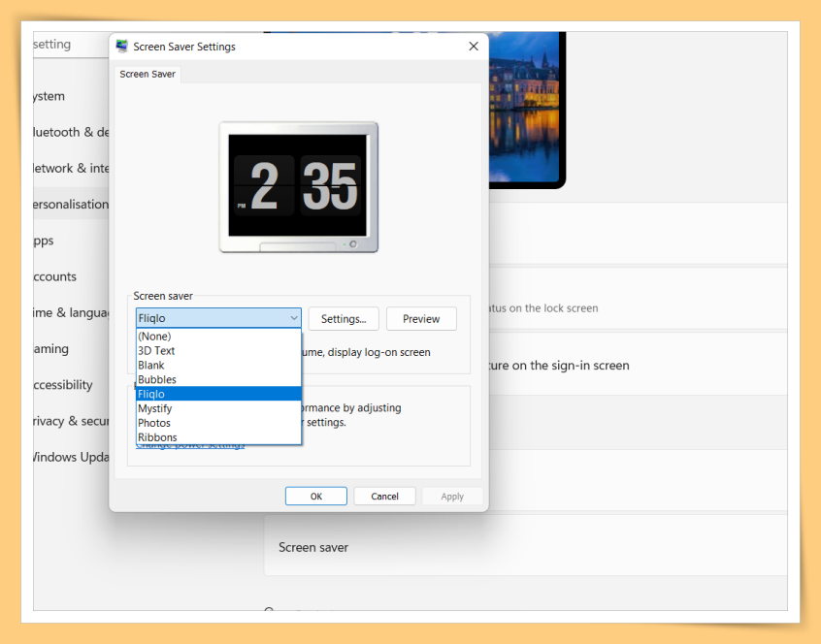Select Bubbles screen saver entry

click(x=218, y=379)
